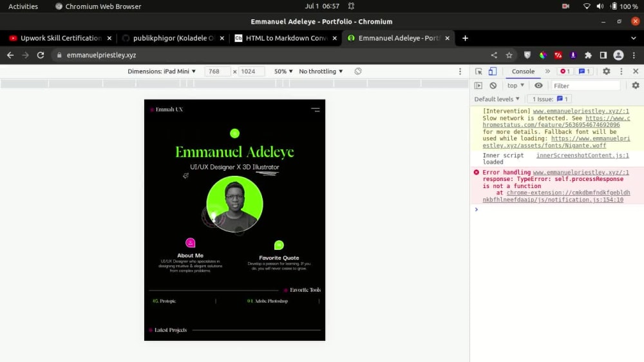This screenshot has height=362, width=644.
Task: Open the tab search dropdown arrow
Action: (x=633, y=38)
